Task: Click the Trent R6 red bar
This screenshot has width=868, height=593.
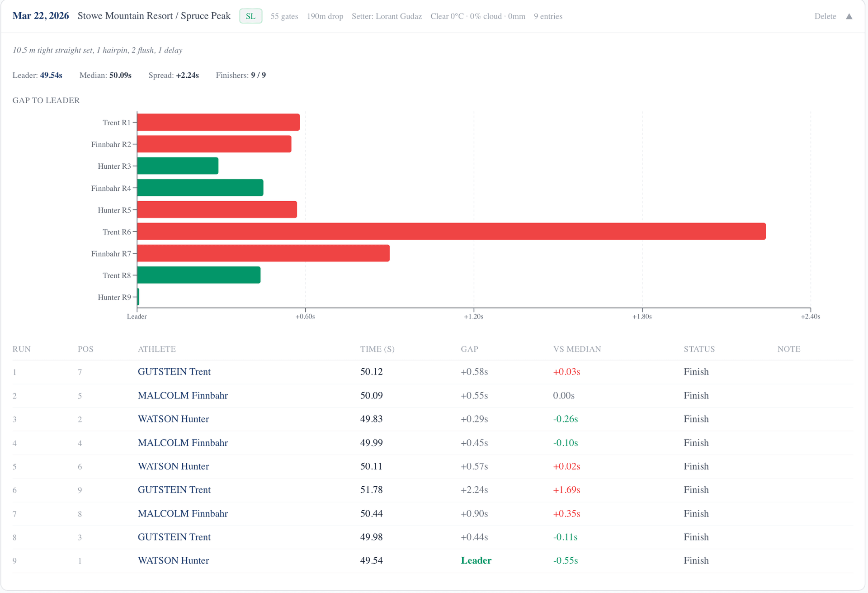Action: (x=451, y=232)
